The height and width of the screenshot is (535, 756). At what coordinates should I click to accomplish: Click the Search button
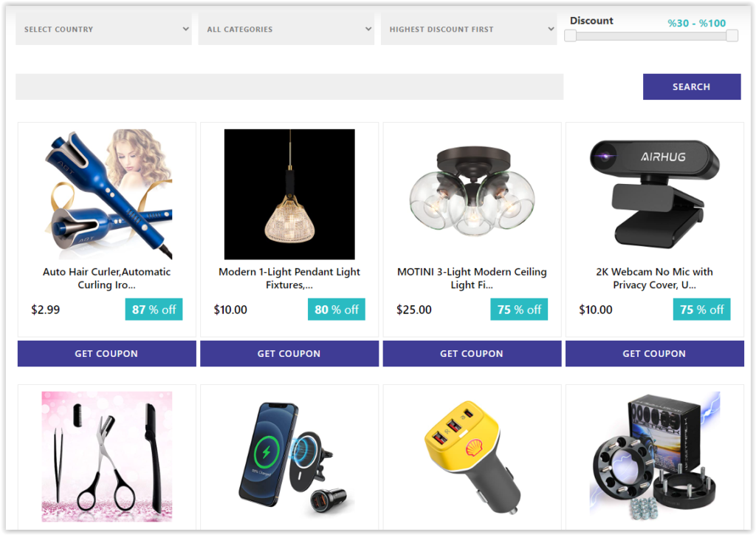point(691,87)
